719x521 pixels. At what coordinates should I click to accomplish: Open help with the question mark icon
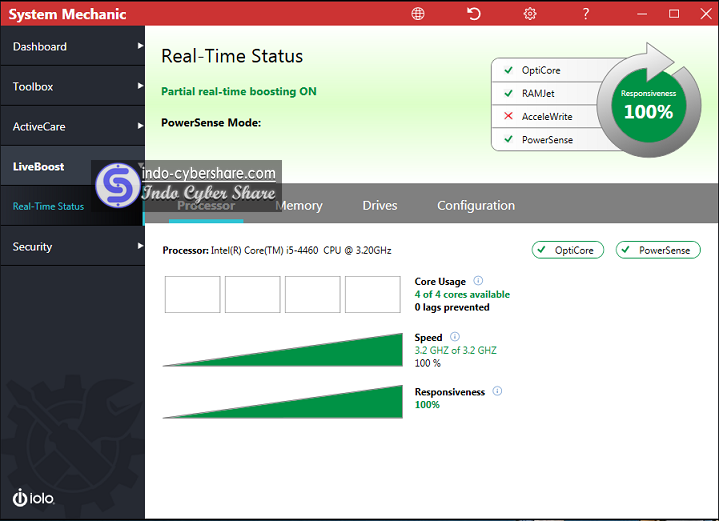pos(586,14)
